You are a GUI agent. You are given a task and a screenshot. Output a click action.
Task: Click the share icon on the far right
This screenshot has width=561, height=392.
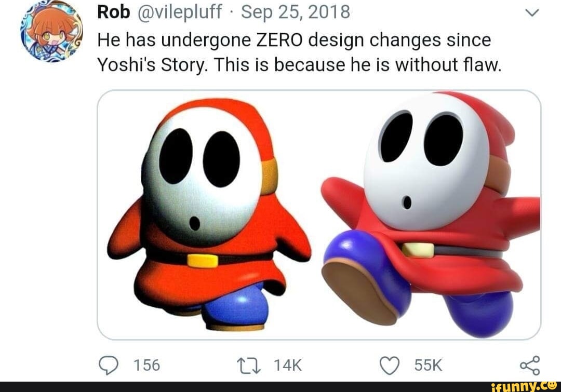coord(530,365)
